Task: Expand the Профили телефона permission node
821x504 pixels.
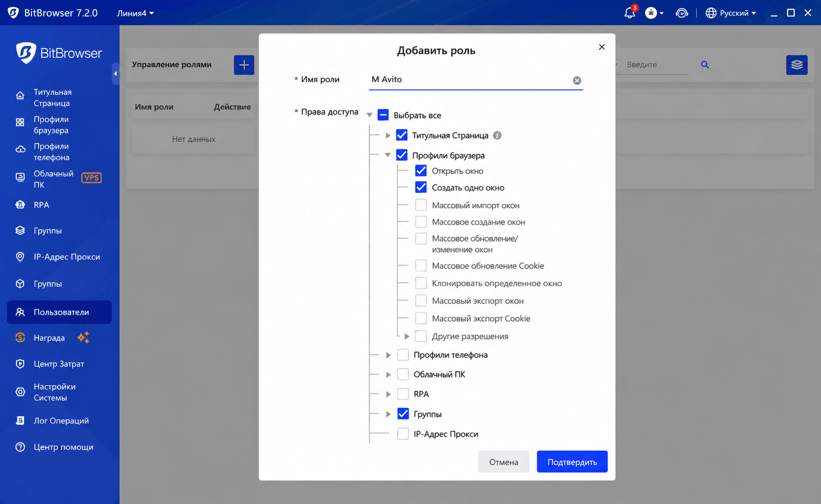Action: pos(388,355)
